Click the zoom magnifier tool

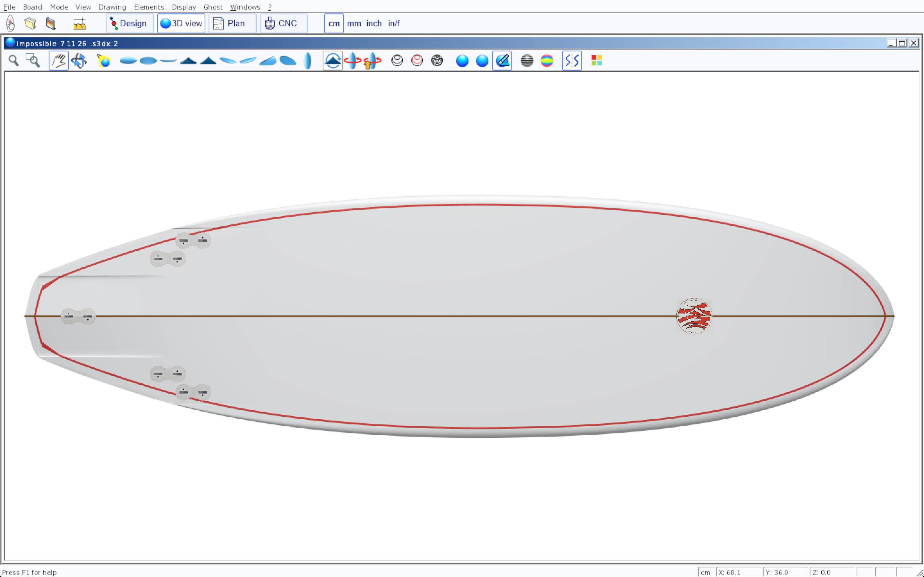pyautogui.click(x=14, y=61)
